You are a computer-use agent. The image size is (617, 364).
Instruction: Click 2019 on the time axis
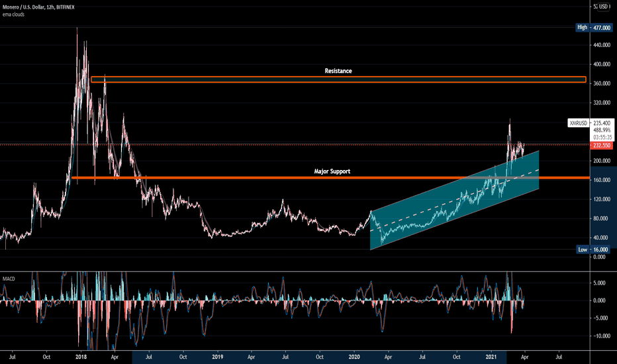[217, 357]
